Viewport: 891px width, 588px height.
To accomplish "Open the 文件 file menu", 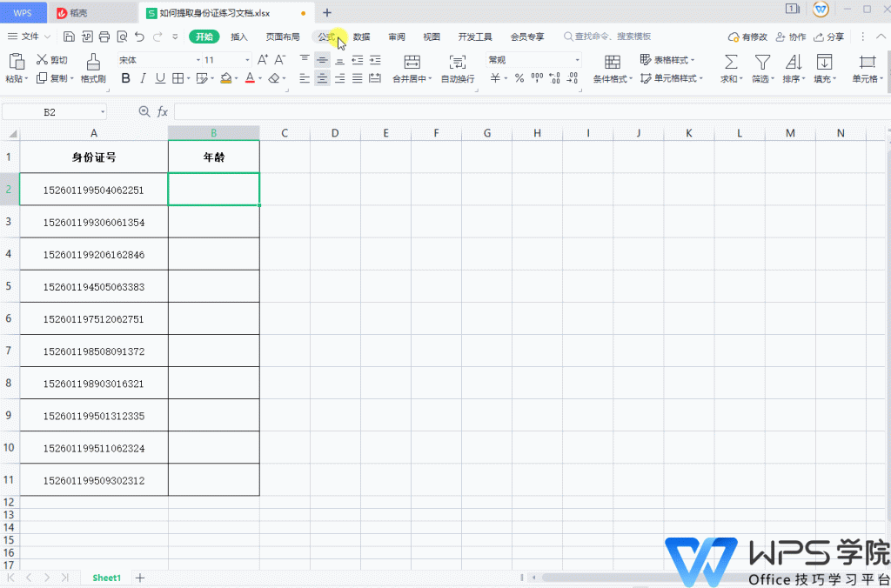I will tap(29, 37).
